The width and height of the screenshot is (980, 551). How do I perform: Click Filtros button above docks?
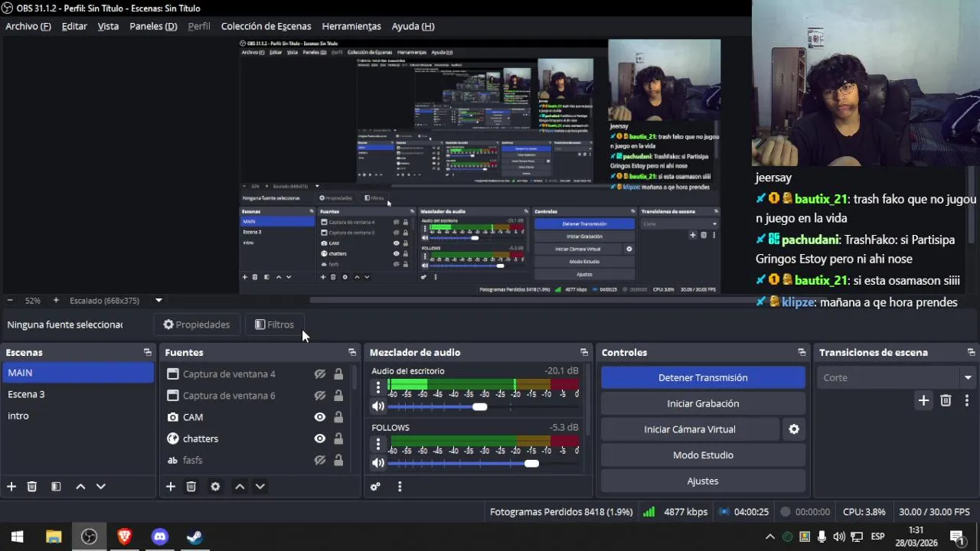(x=274, y=324)
